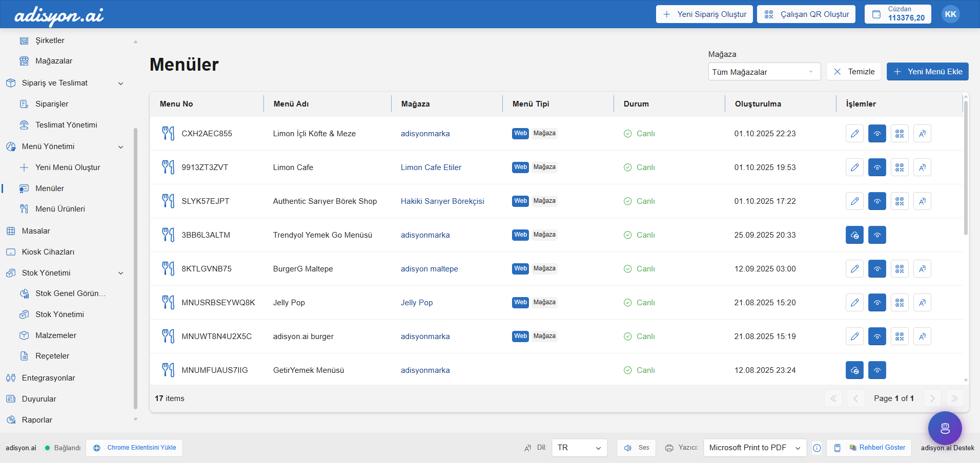Open the TR language dropdown
This screenshot has width=980, height=463.
click(579, 448)
